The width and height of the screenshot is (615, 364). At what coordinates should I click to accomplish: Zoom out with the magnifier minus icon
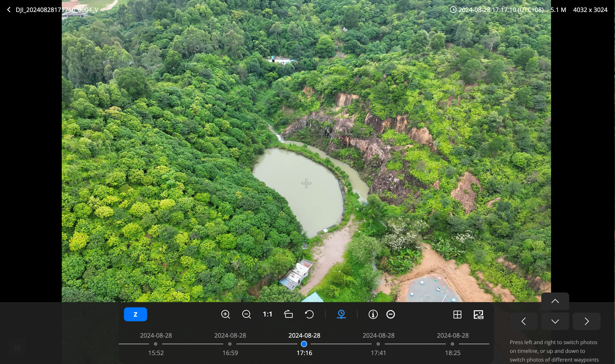(246, 315)
